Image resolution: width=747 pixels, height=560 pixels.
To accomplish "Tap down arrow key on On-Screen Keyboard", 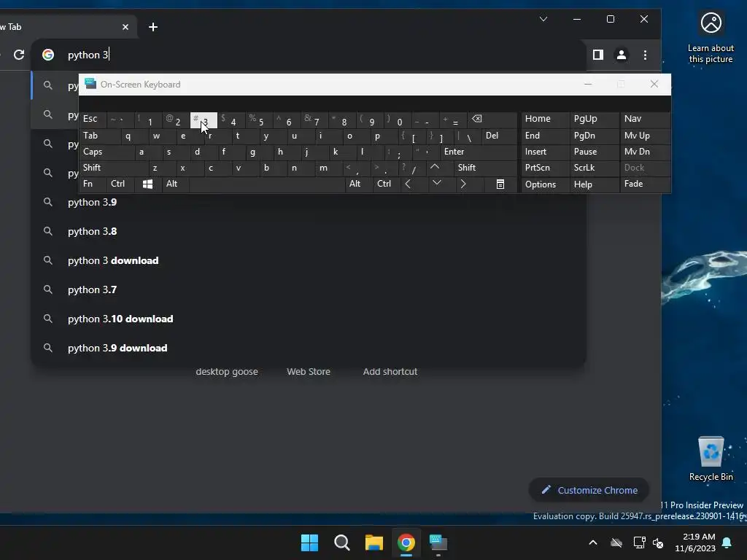I will click(436, 183).
